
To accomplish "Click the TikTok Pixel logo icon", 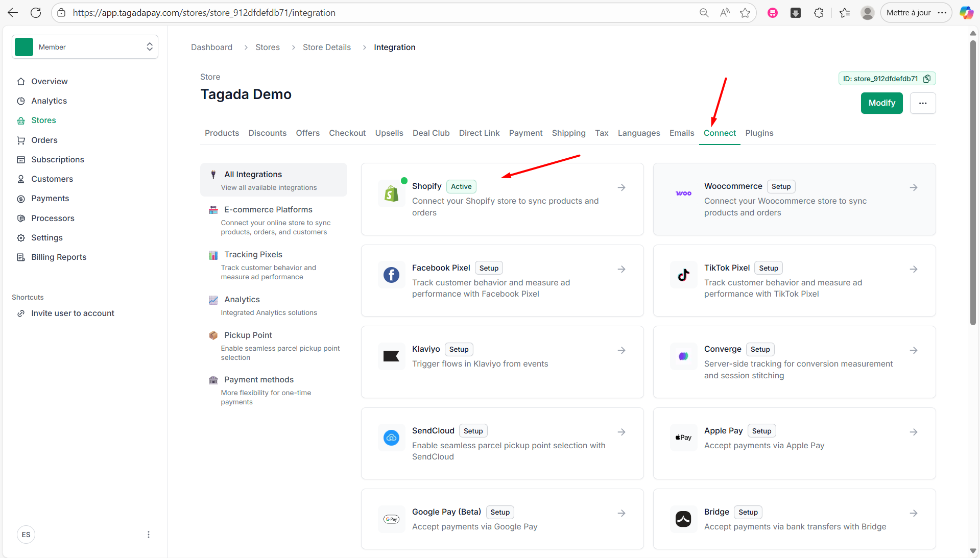I will 683,275.
